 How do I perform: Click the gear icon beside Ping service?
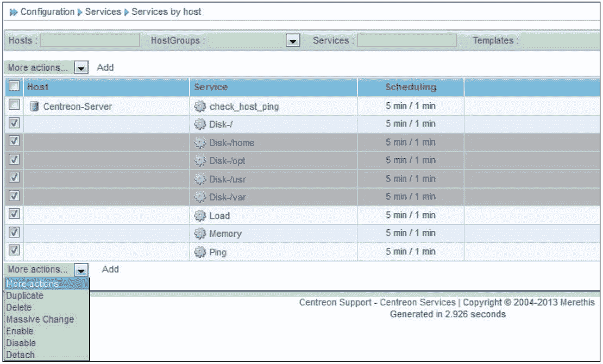point(200,252)
